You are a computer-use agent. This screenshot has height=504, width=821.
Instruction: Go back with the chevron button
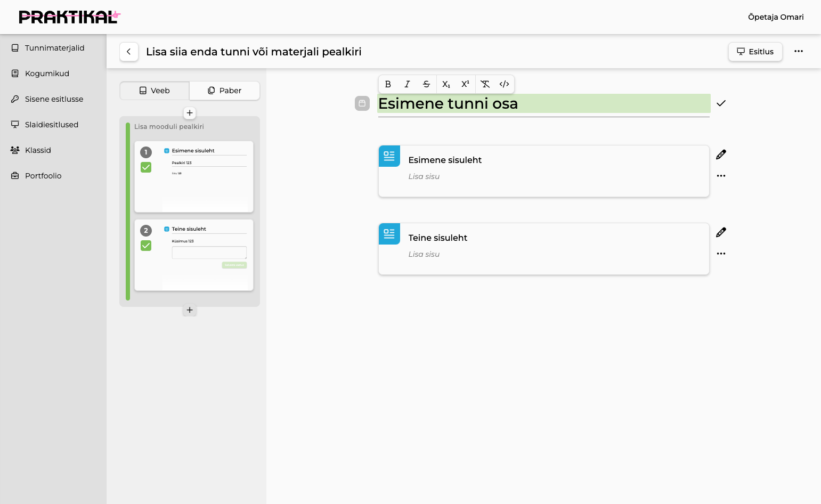tap(129, 52)
